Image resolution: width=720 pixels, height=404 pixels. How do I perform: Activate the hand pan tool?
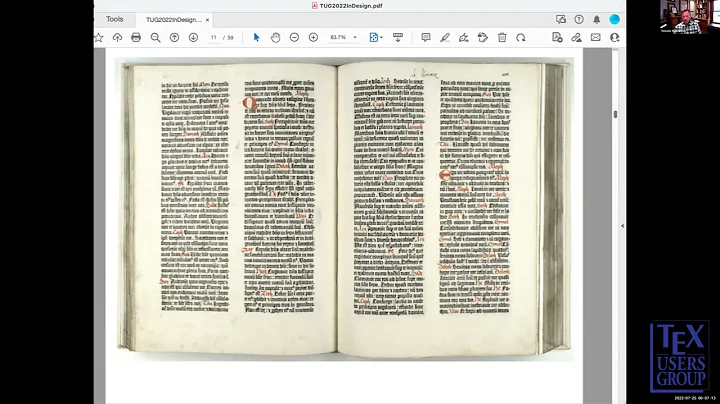pos(275,38)
